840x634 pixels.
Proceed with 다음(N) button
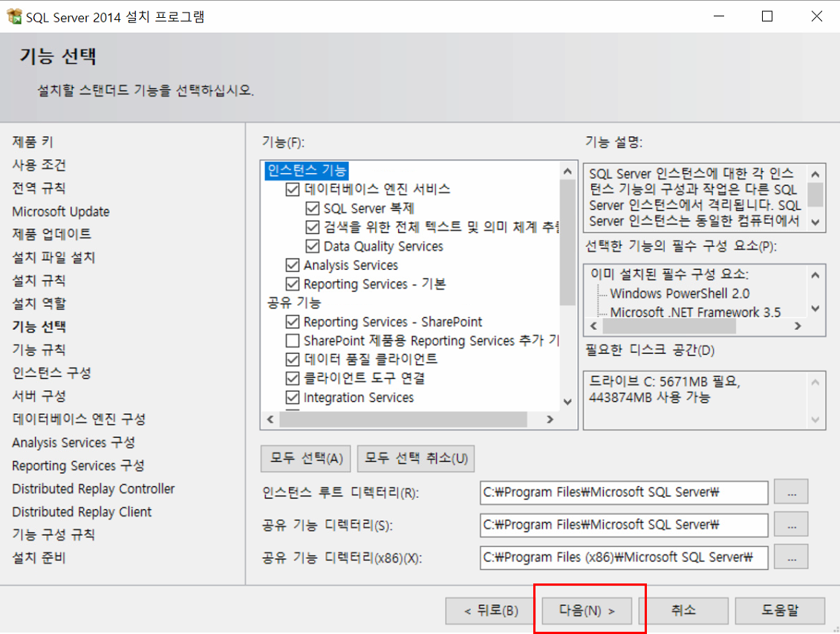587,611
